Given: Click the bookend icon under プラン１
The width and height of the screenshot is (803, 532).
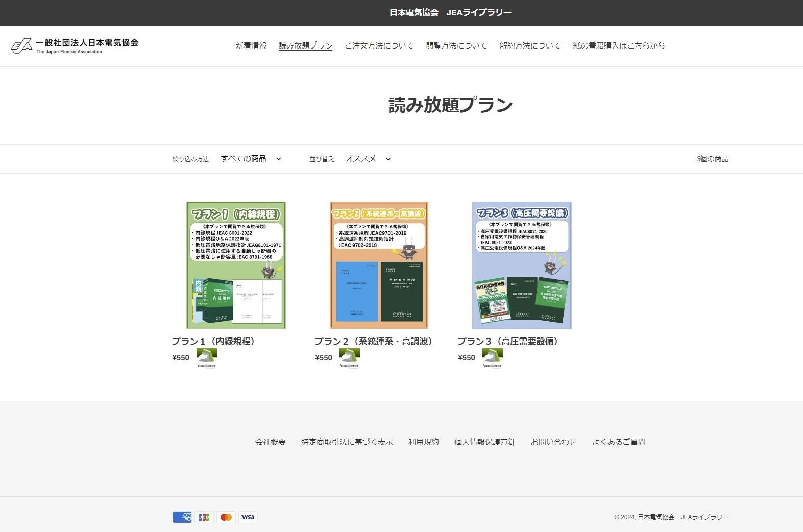Looking at the screenshot, I should [x=206, y=358].
